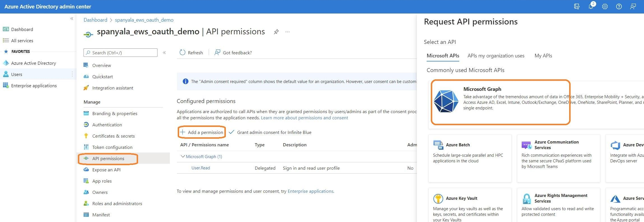Click the Search (Ctrl+/) input field

120,53
